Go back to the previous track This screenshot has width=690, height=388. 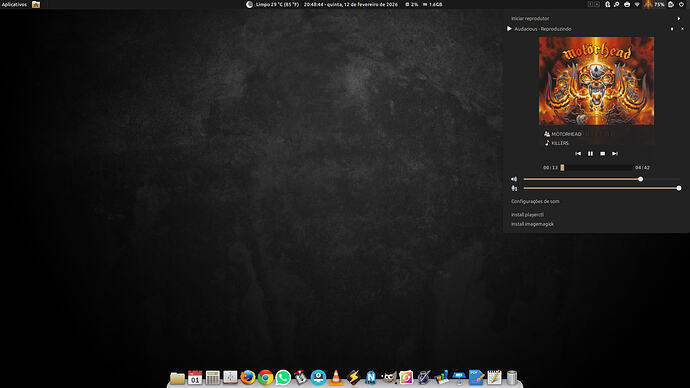(578, 154)
